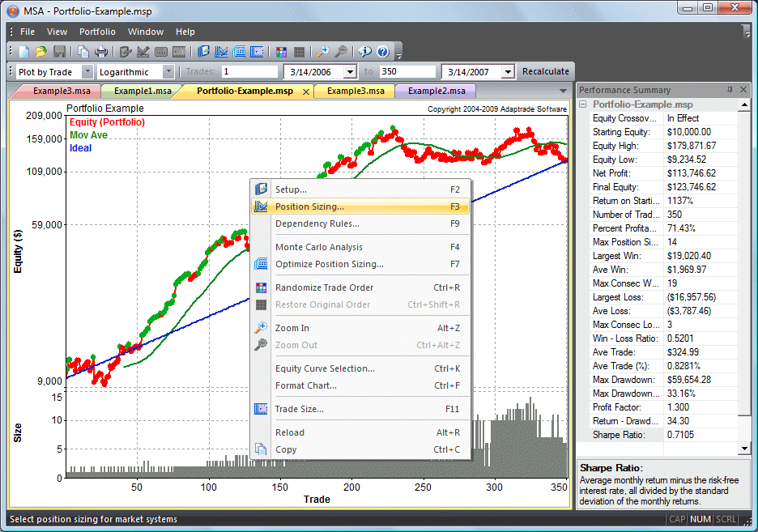The width and height of the screenshot is (758, 532).
Task: Open Equity Curve Selection... menu entry
Action: point(360,368)
